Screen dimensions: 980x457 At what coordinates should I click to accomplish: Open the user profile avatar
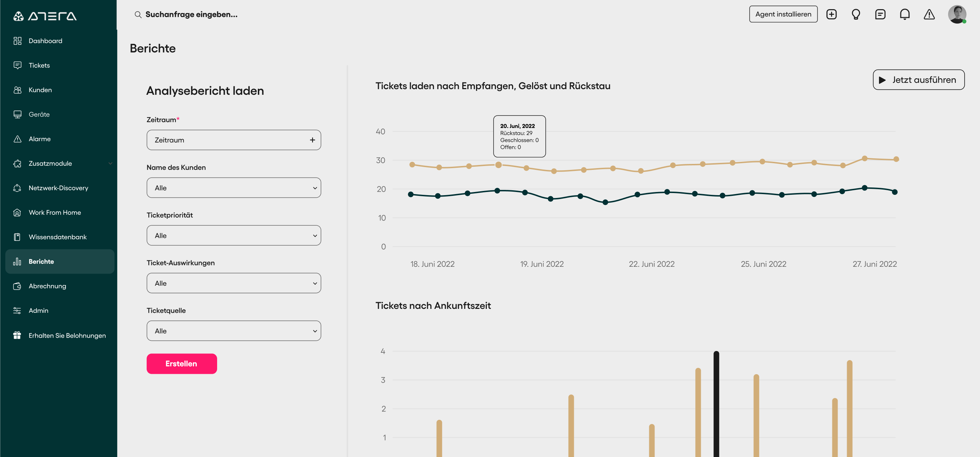pyautogui.click(x=957, y=14)
